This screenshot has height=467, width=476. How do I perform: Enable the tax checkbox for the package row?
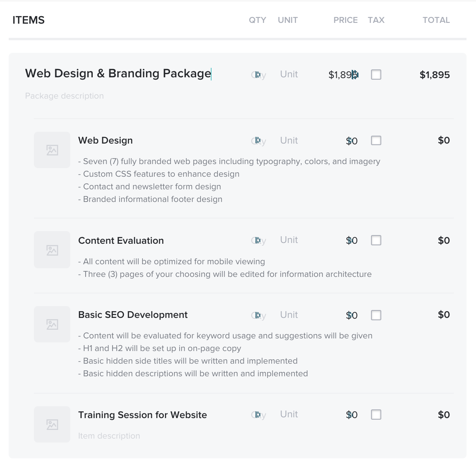[376, 75]
